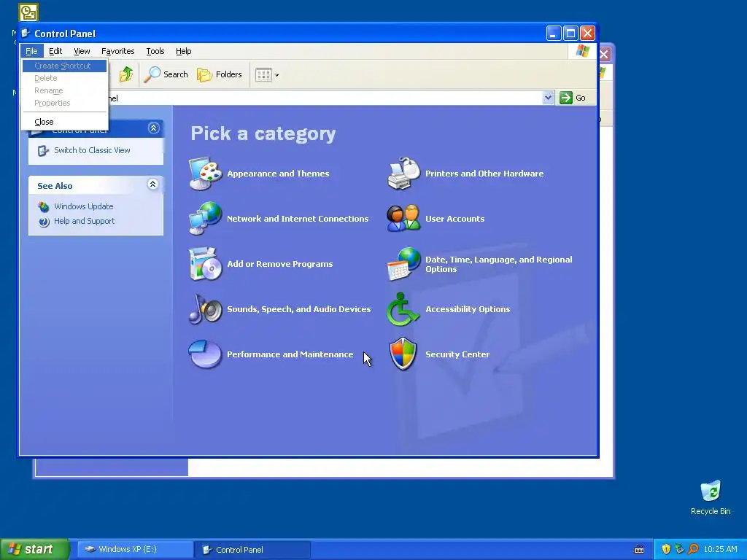The height and width of the screenshot is (560, 747).
Task: Collapse the Control Panel side section
Action: pyautogui.click(x=153, y=128)
